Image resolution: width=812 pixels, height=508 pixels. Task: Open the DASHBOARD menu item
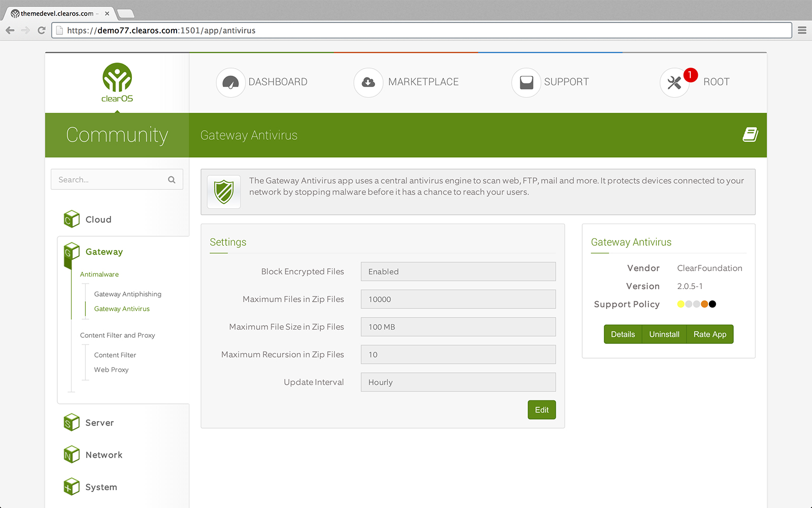click(278, 82)
